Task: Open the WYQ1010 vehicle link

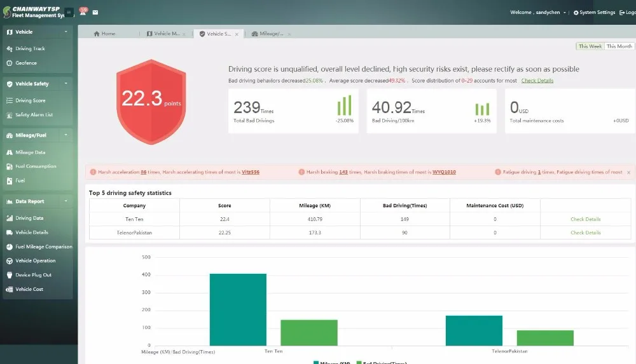Action: [x=444, y=172]
